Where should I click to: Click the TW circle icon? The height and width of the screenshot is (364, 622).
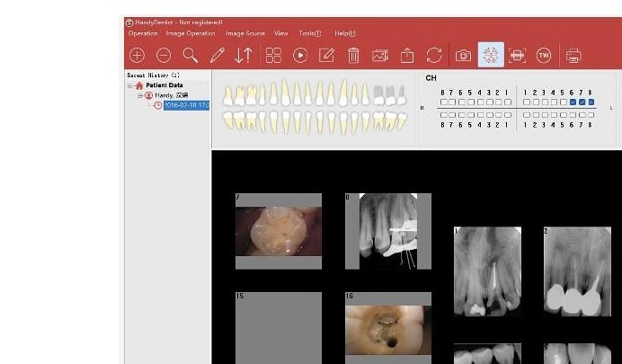[x=544, y=55]
